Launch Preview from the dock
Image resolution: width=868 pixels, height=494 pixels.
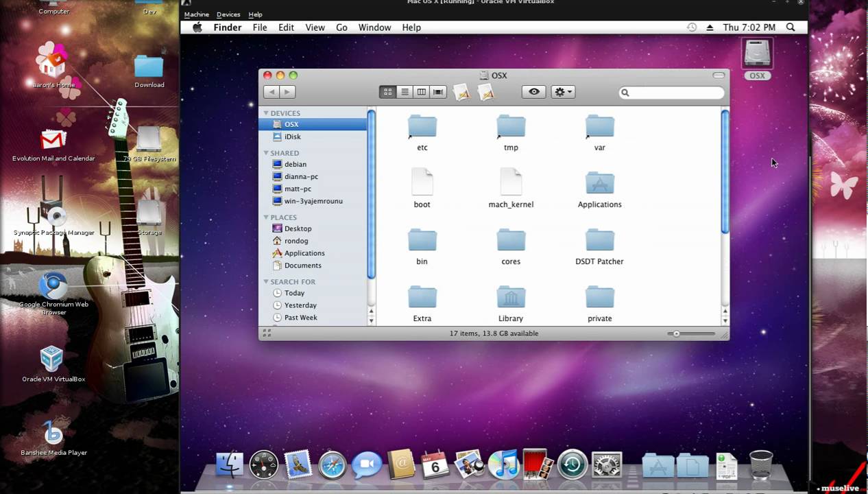tap(470, 465)
